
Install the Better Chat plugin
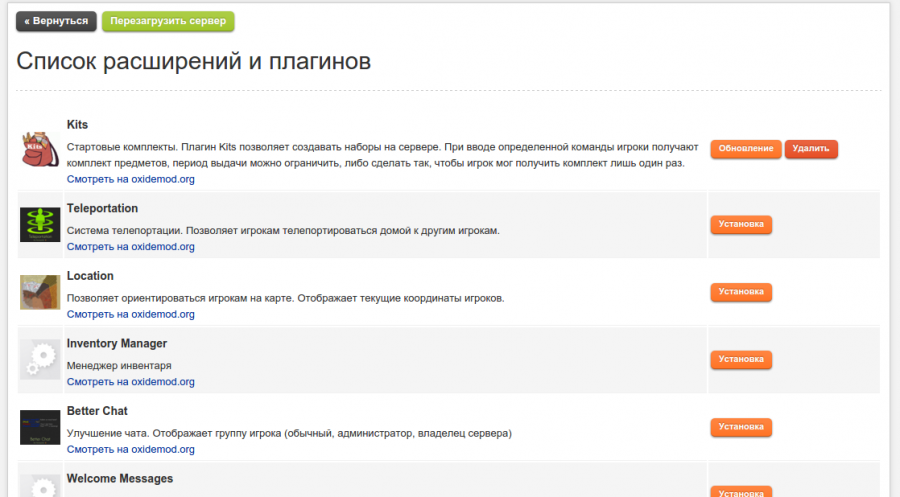coord(740,427)
